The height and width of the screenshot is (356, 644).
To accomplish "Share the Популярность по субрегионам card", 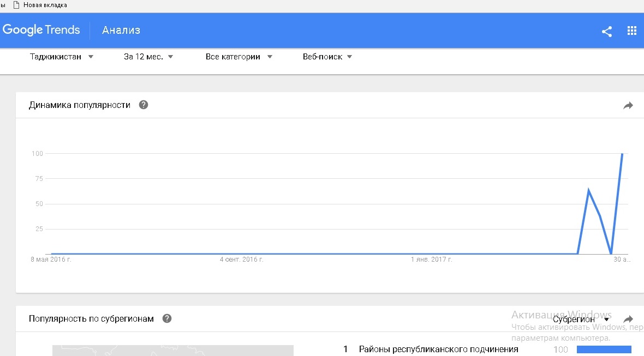I will (x=628, y=319).
